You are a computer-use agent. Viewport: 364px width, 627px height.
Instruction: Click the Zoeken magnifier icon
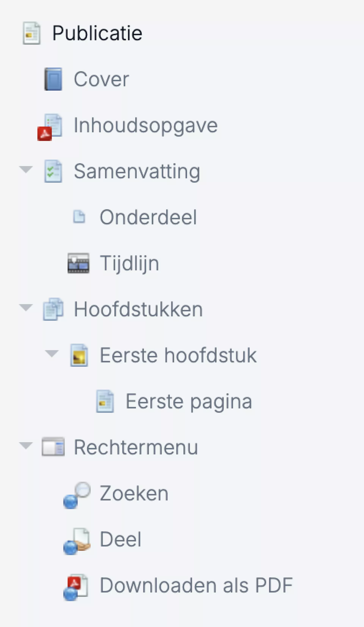(x=77, y=495)
